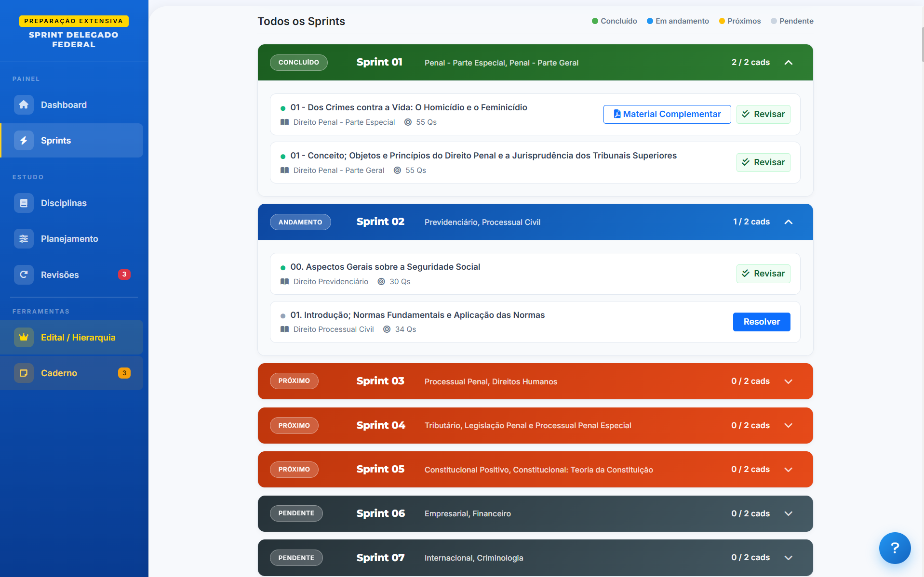Click the ANDAMENTO badge on Sprint 02
This screenshot has width=924, height=577.
tap(300, 222)
